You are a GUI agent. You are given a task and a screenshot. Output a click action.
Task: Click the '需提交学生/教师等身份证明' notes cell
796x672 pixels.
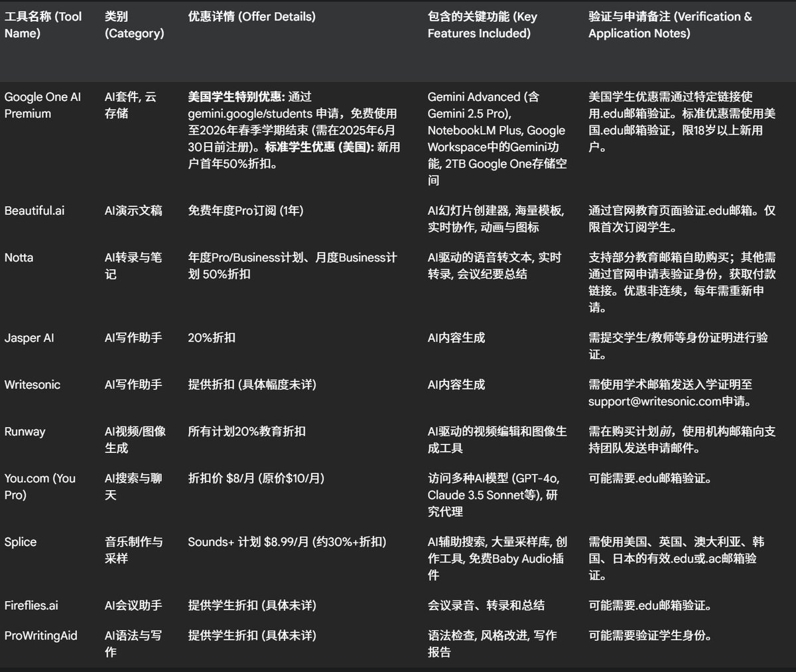pyautogui.click(x=678, y=346)
